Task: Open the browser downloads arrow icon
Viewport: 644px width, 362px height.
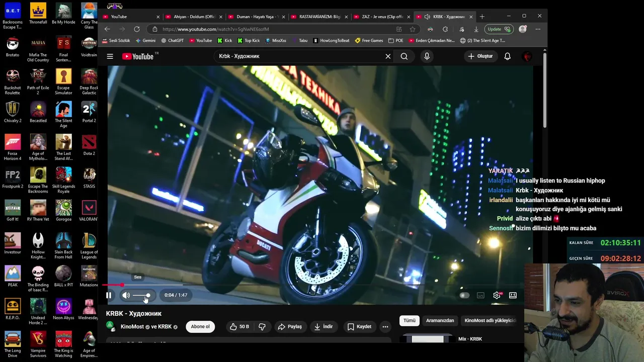Action: click(476, 29)
